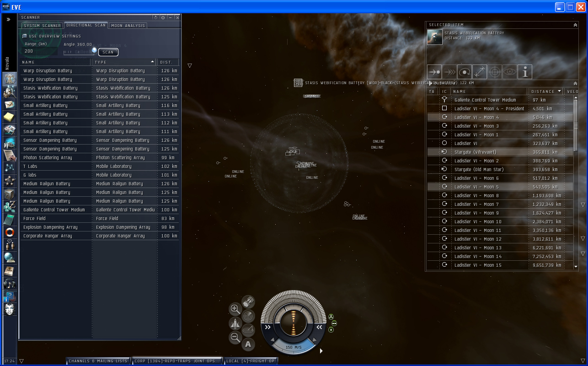Switch to Moon Analysis tab
588x366 pixels.
tap(128, 26)
